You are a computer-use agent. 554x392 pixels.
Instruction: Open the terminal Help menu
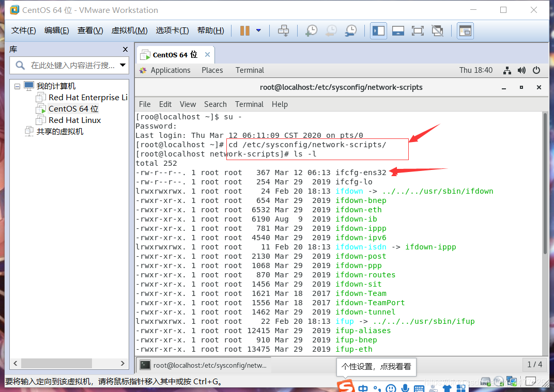[x=280, y=104]
